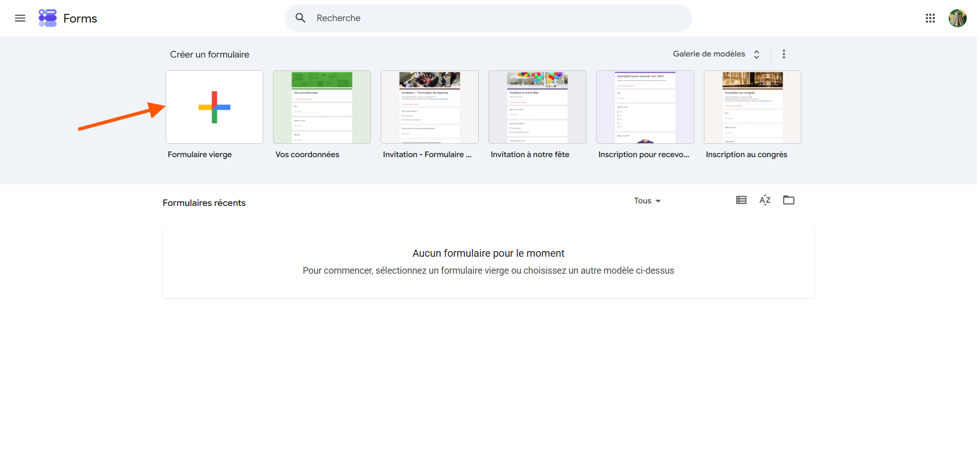980x475 pixels.
Task: Open the Google apps grid
Action: coord(930,18)
